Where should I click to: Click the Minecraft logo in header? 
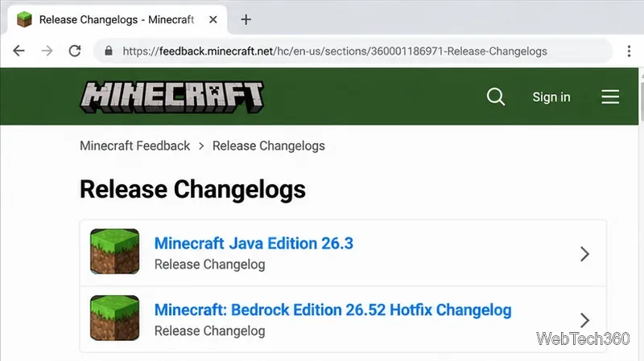171,97
